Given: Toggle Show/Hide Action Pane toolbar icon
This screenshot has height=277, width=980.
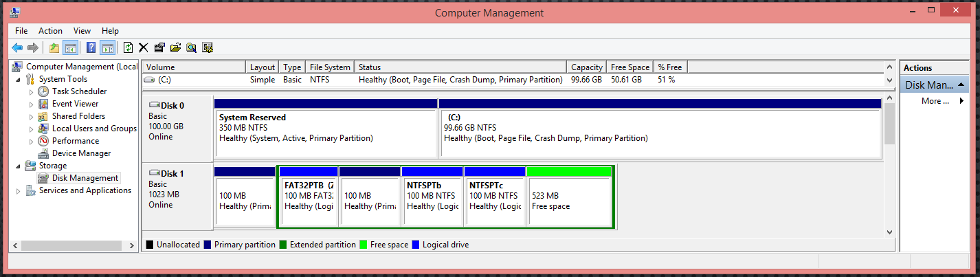Looking at the screenshot, I should pyautogui.click(x=107, y=47).
